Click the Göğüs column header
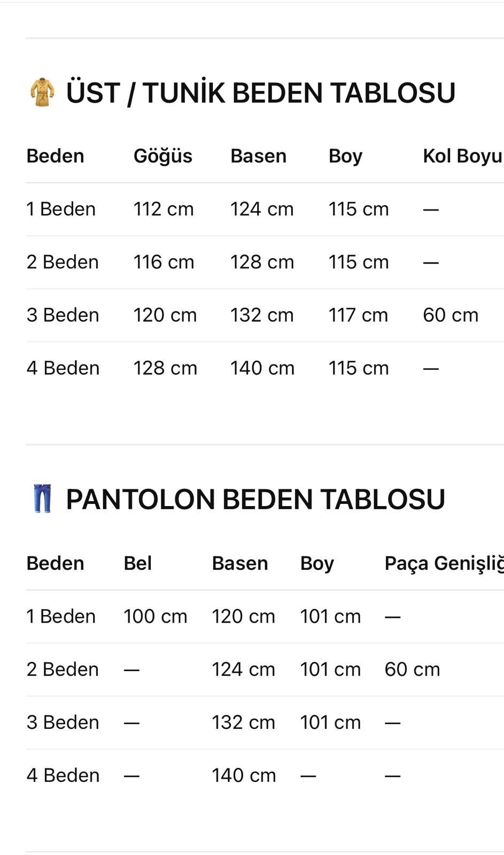The height and width of the screenshot is (855, 504). pyautogui.click(x=162, y=156)
